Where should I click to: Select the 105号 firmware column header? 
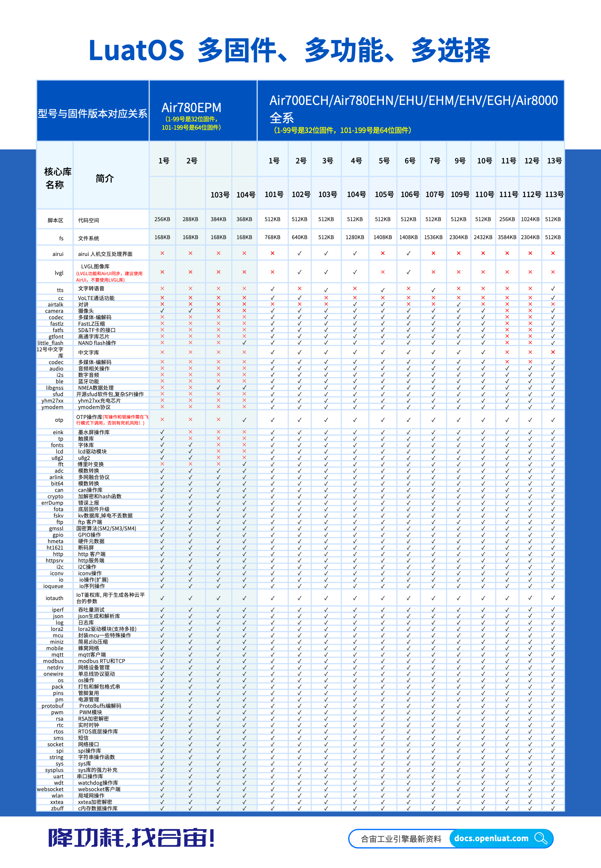tap(384, 194)
